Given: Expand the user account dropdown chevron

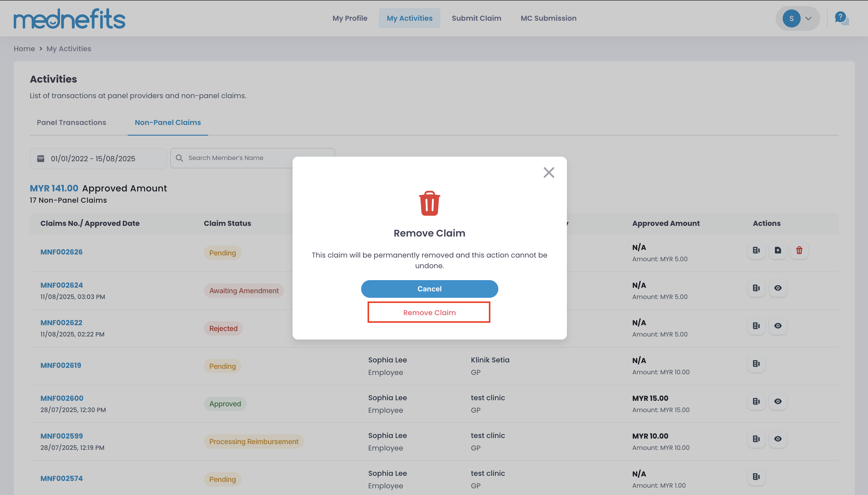Looking at the screenshot, I should 809,18.
